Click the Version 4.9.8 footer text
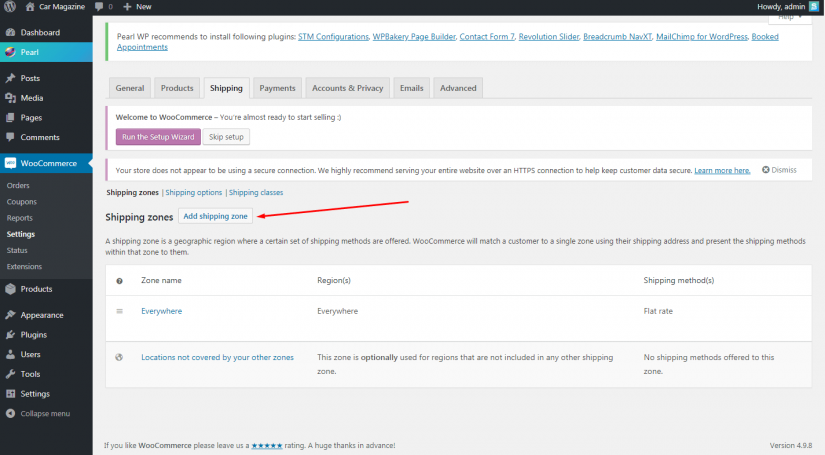 click(x=790, y=446)
